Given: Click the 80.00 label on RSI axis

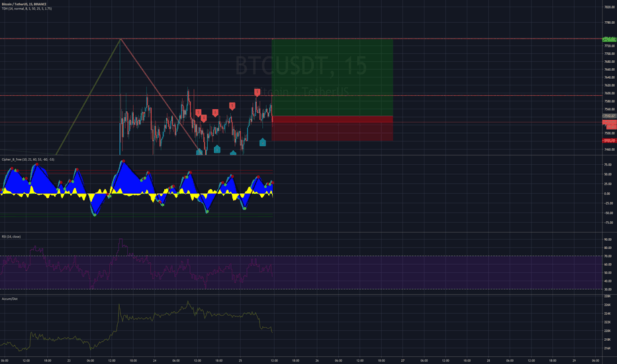Looking at the screenshot, I should click(x=608, y=248).
